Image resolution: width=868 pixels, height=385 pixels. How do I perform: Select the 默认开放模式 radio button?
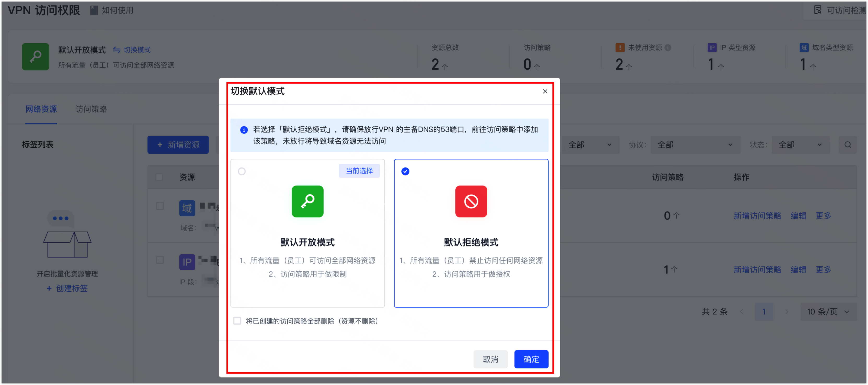pyautogui.click(x=242, y=171)
